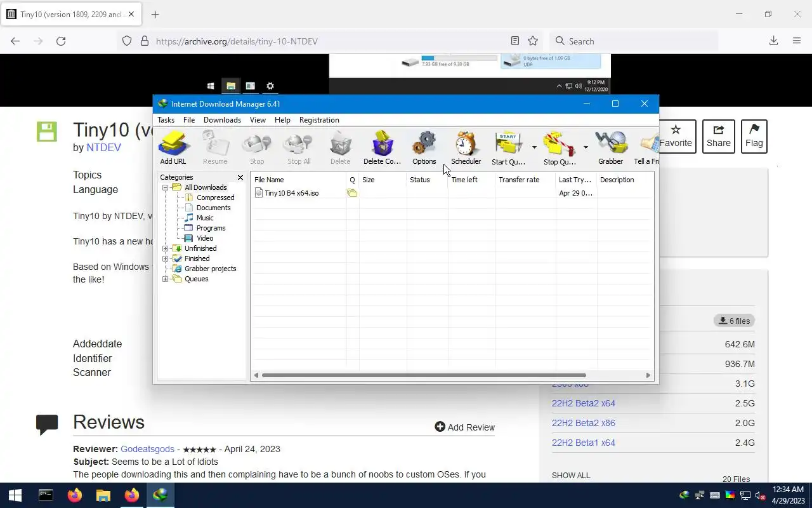Select the Documents category
The height and width of the screenshot is (508, 812).
pyautogui.click(x=213, y=208)
